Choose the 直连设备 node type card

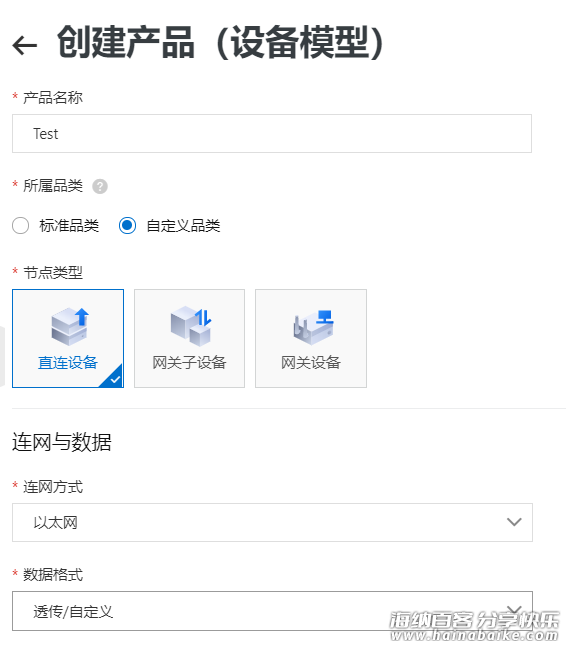(68, 338)
